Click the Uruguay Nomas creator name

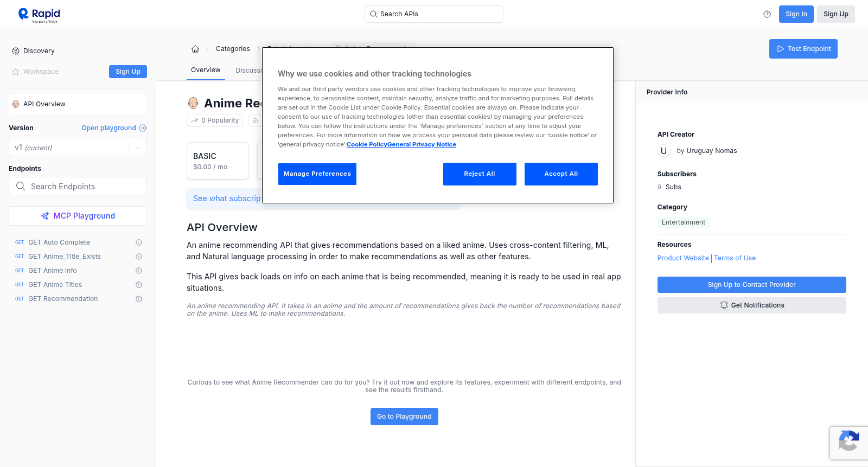(x=711, y=151)
